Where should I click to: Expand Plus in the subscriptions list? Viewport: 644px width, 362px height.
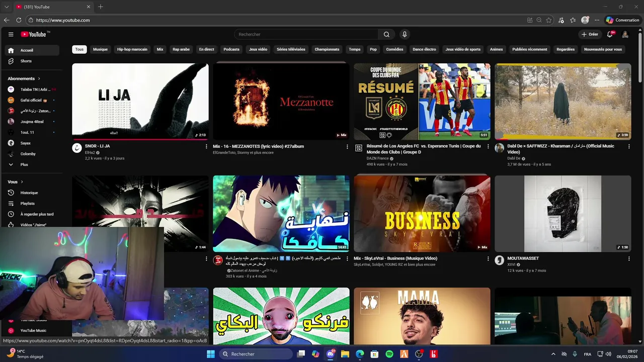(x=32, y=164)
